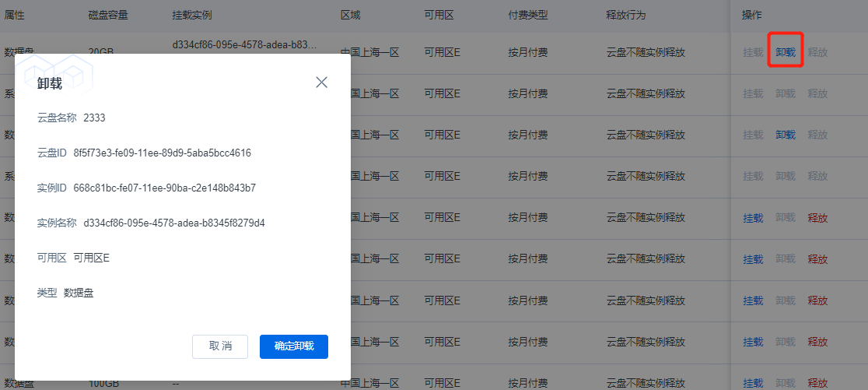This screenshot has width=868, height=390.
Task: Click the 确定卸载 confirm button
Action: pos(294,346)
